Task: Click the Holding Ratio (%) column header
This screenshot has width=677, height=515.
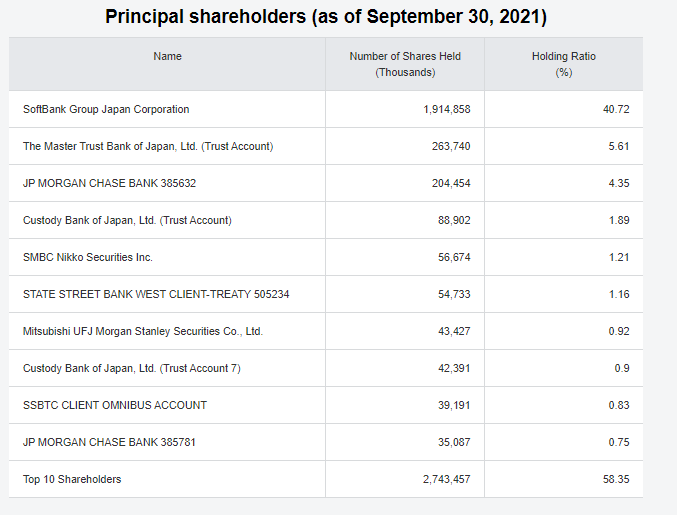Action: point(563,64)
